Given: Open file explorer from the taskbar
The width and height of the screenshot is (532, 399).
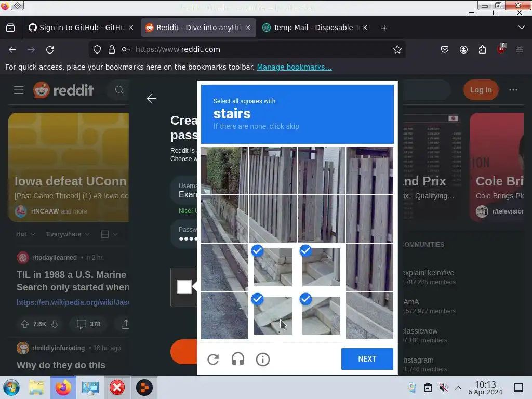Looking at the screenshot, I should point(36,388).
